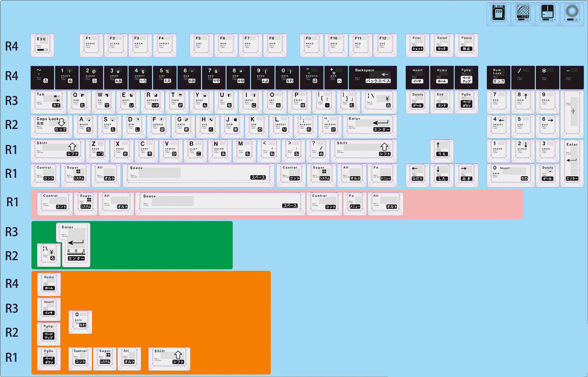Toggle the Caps Lock key

click(51, 125)
